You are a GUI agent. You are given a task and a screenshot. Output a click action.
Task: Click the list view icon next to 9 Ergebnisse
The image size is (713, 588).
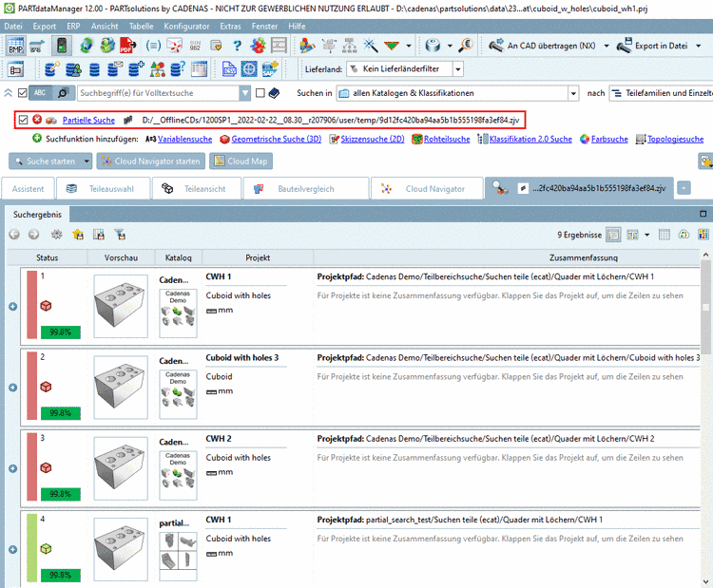point(613,235)
